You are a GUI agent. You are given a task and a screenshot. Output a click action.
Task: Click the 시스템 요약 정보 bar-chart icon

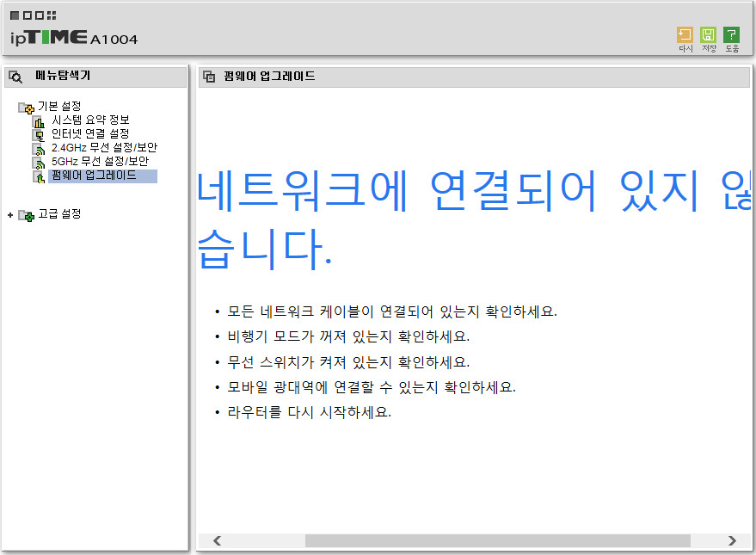[39, 121]
